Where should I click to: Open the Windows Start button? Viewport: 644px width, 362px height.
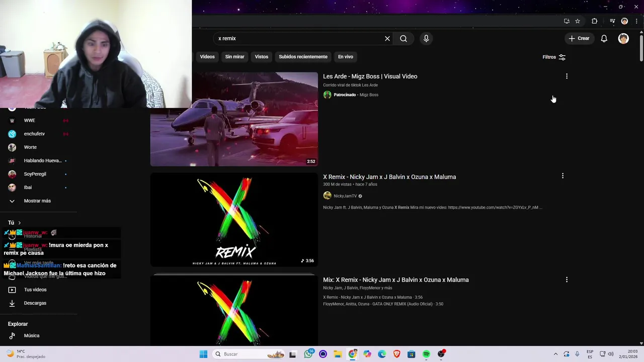(x=203, y=354)
